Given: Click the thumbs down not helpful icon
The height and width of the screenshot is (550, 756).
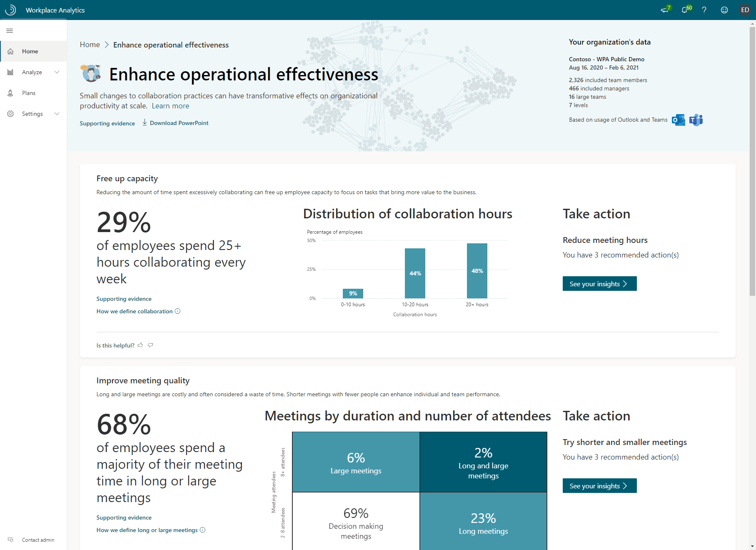Looking at the screenshot, I should click(150, 345).
